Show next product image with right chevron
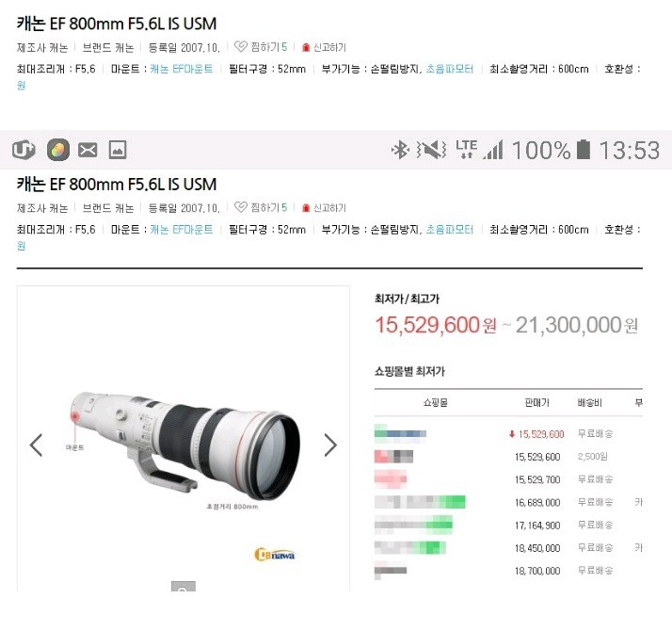Viewport: 672px width, 631px height. (x=330, y=445)
